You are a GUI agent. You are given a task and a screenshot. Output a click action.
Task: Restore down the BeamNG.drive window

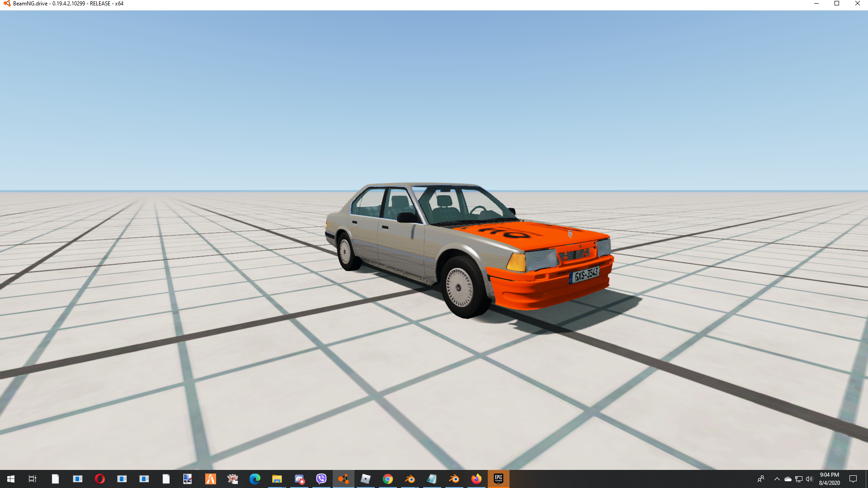(x=837, y=4)
